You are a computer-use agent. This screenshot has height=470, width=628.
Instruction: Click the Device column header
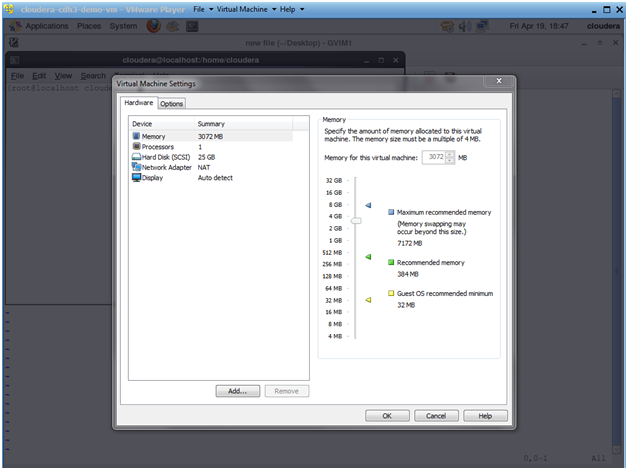pyautogui.click(x=162, y=124)
